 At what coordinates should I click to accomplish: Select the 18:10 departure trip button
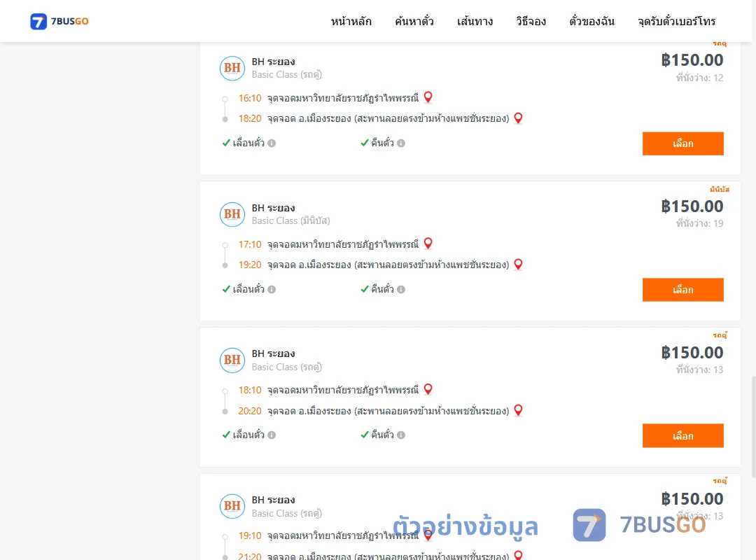coord(682,435)
